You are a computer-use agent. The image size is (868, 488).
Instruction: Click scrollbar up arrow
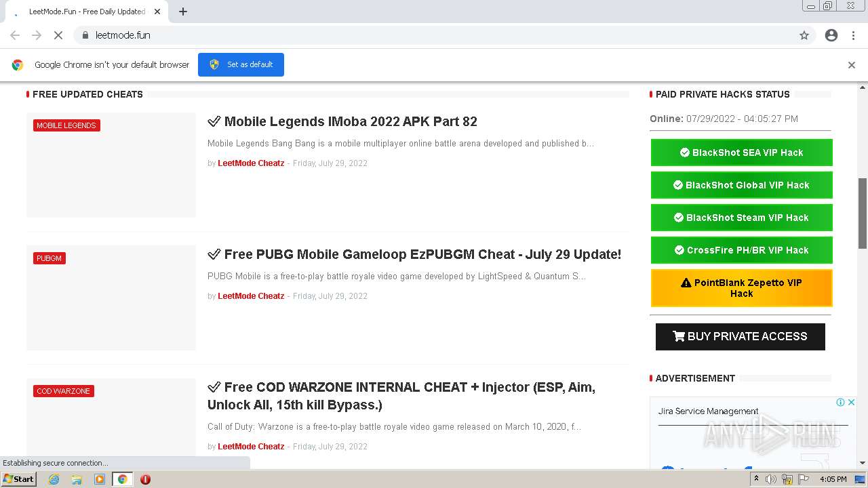[863, 87]
